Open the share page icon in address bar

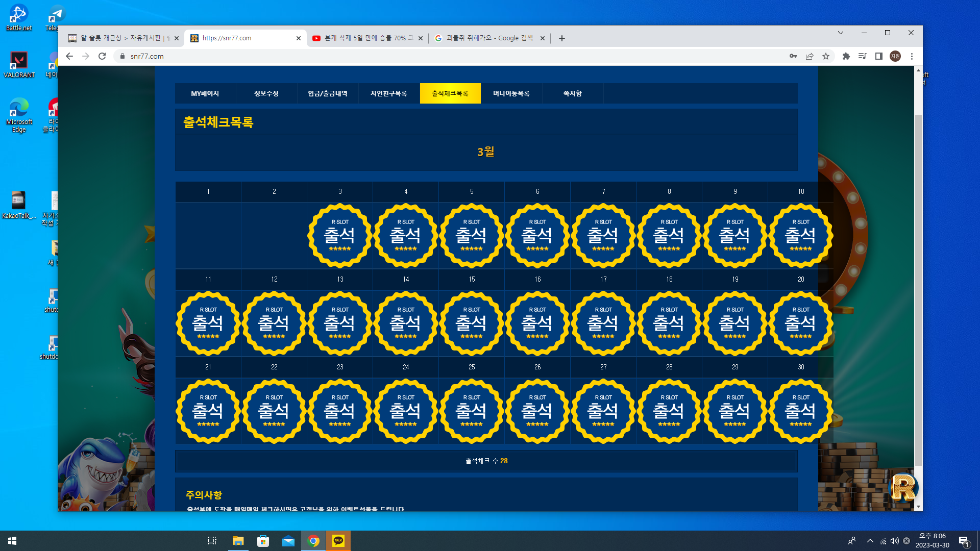[810, 56]
